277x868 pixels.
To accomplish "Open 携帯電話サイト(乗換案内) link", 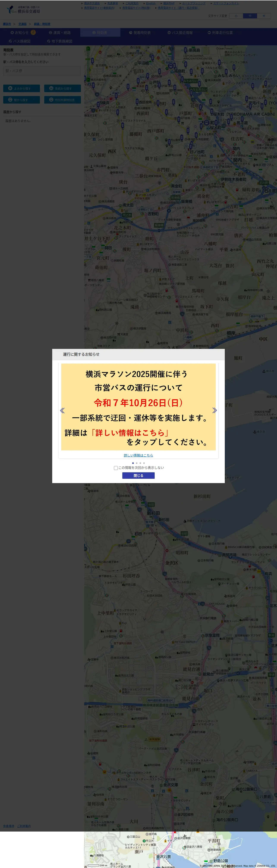I will tap(99, 8).
